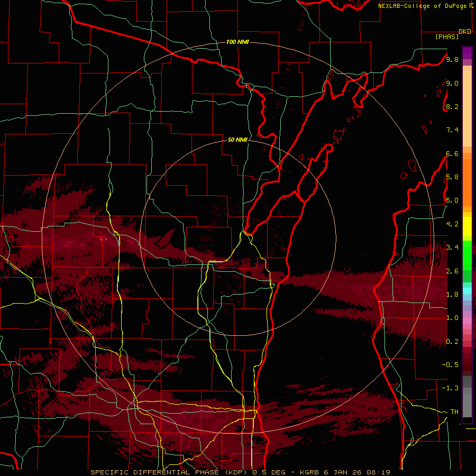Click the DKD label near the scale

(x=465, y=32)
